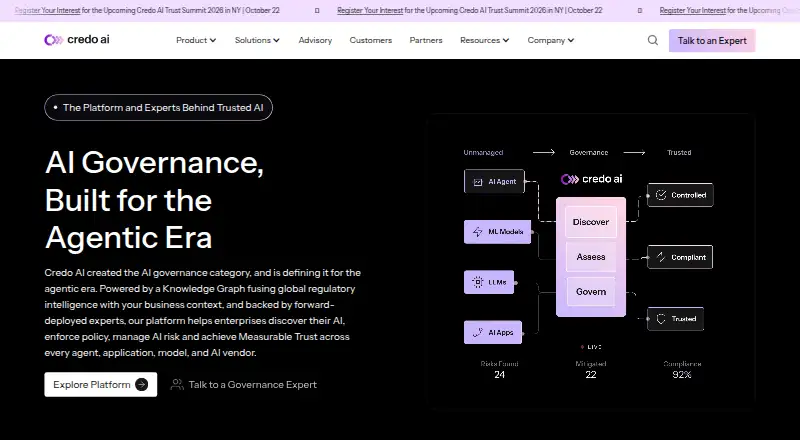This screenshot has height=440, width=800.
Task: Click the ML Models box label
Action: pos(506,232)
